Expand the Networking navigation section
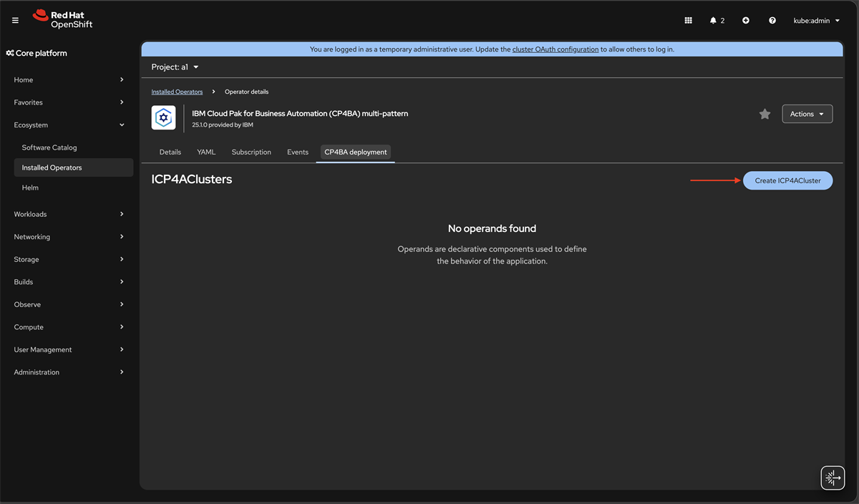 [69, 236]
